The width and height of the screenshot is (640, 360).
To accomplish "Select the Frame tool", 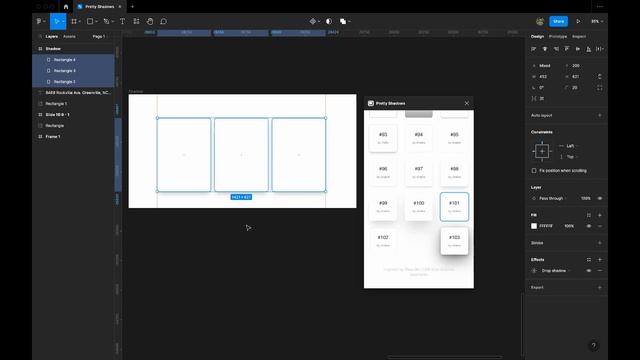I will click(x=74, y=21).
